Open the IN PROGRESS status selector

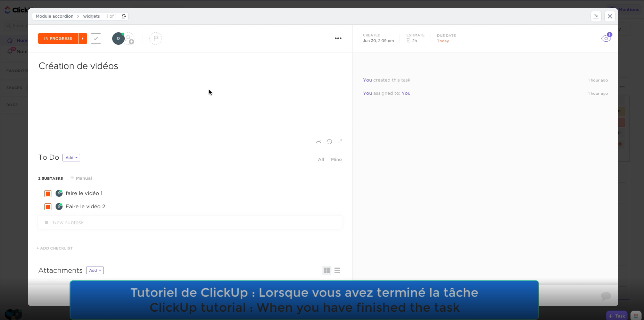(58, 39)
